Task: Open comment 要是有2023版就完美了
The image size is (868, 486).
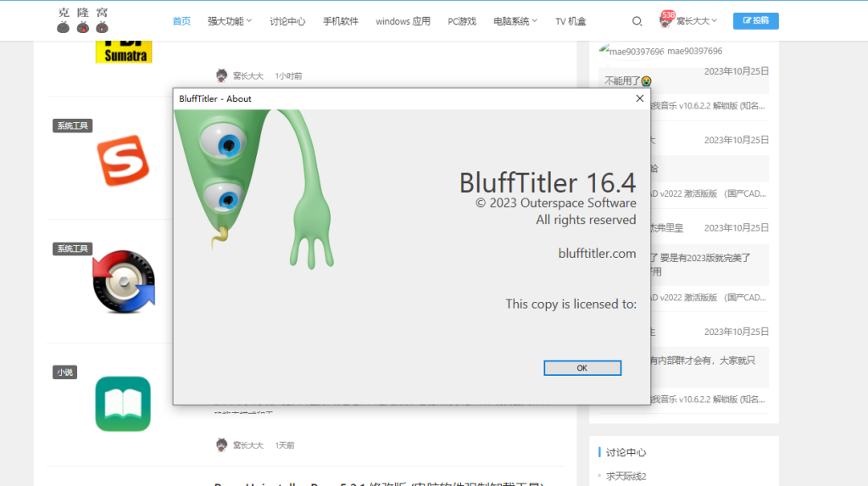Action: 704,258
